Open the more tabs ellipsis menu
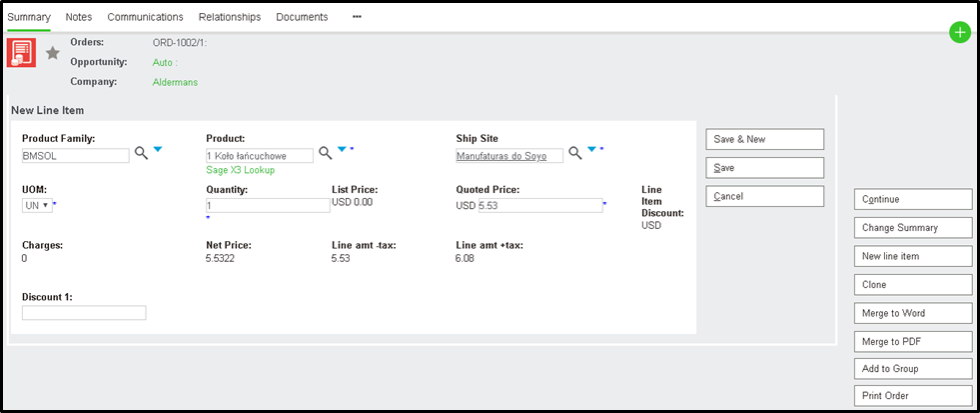 (357, 17)
